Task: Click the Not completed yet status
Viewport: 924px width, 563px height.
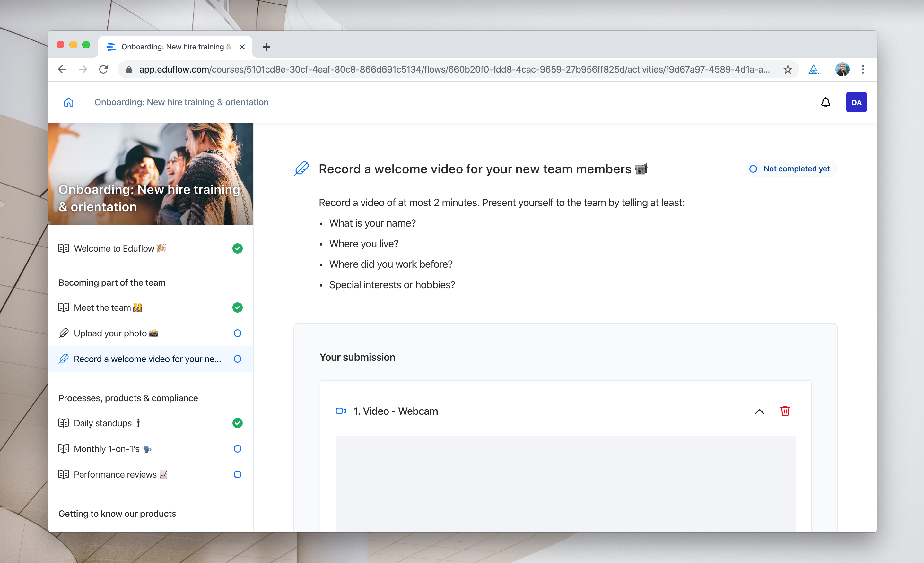Action: [x=791, y=169]
